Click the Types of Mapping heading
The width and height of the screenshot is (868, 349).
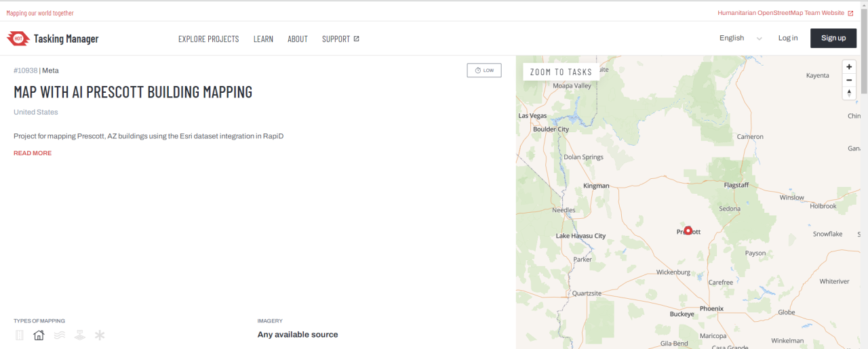[39, 321]
